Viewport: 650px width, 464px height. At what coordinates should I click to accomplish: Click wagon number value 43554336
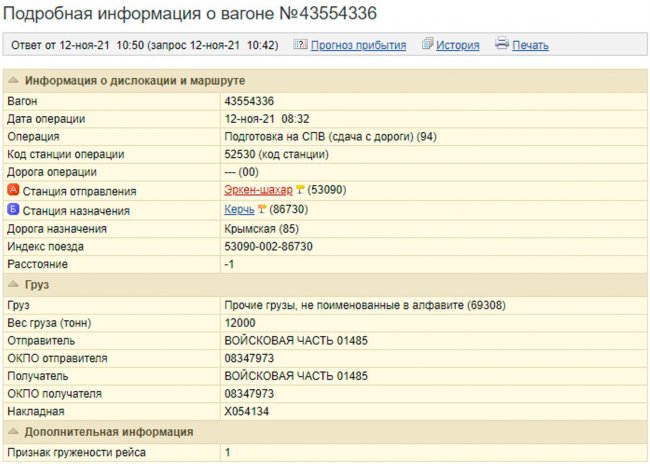tap(249, 101)
